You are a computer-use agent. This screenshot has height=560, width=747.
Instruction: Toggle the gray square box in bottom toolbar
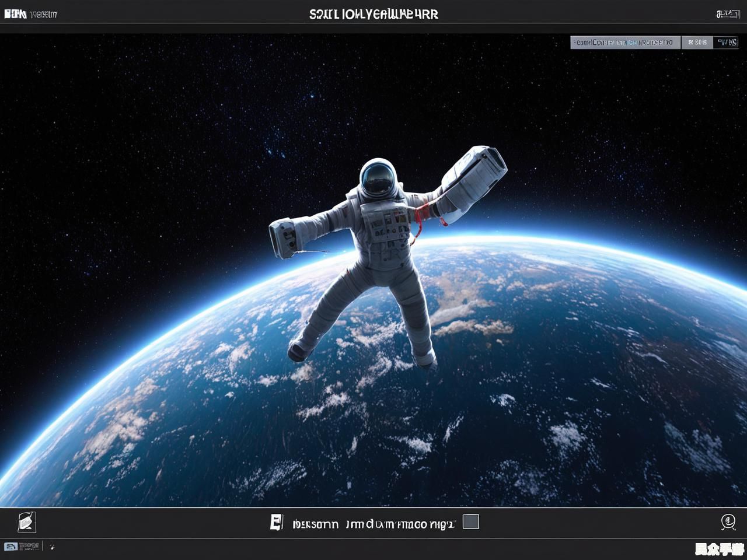coord(470,521)
